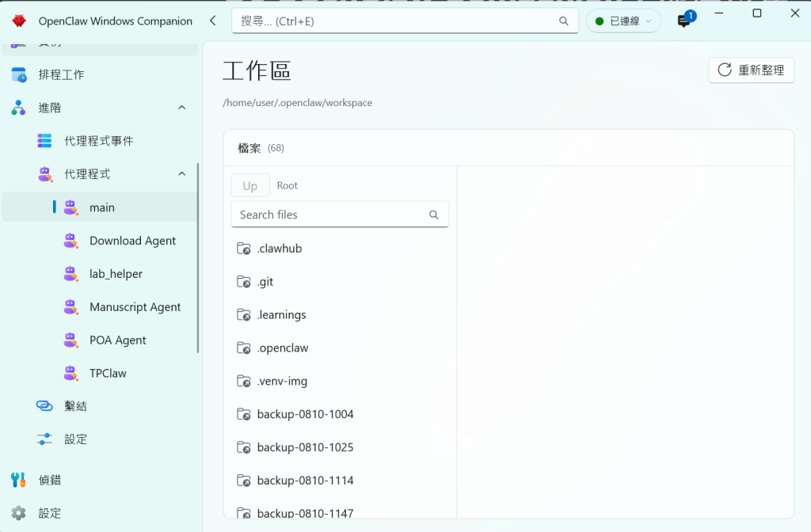Click the .openclaw folder name

[283, 348]
